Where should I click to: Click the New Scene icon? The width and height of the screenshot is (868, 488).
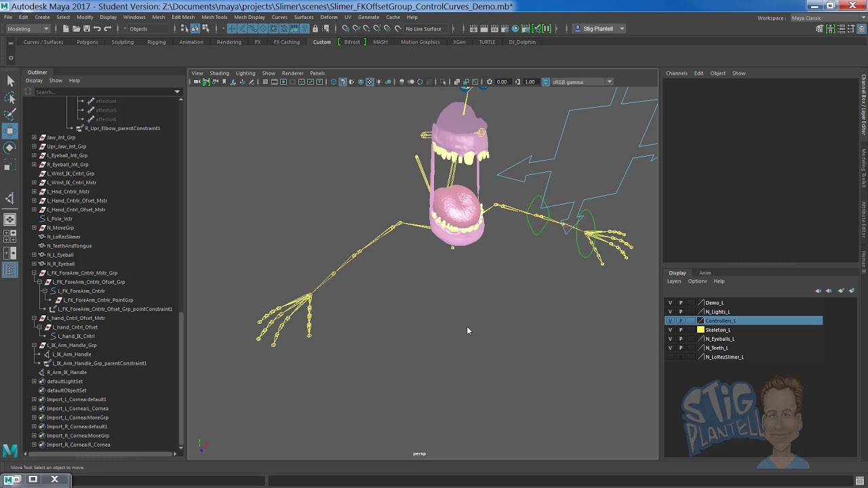click(x=66, y=28)
